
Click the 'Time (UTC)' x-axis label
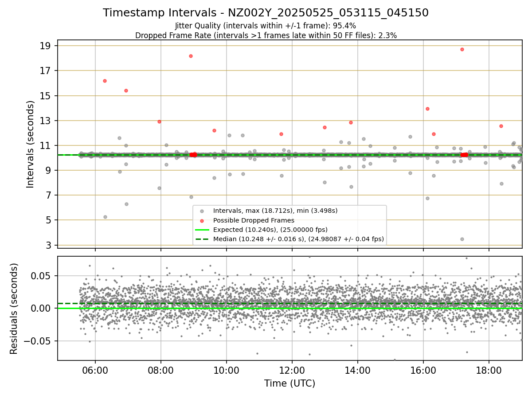point(289,383)
